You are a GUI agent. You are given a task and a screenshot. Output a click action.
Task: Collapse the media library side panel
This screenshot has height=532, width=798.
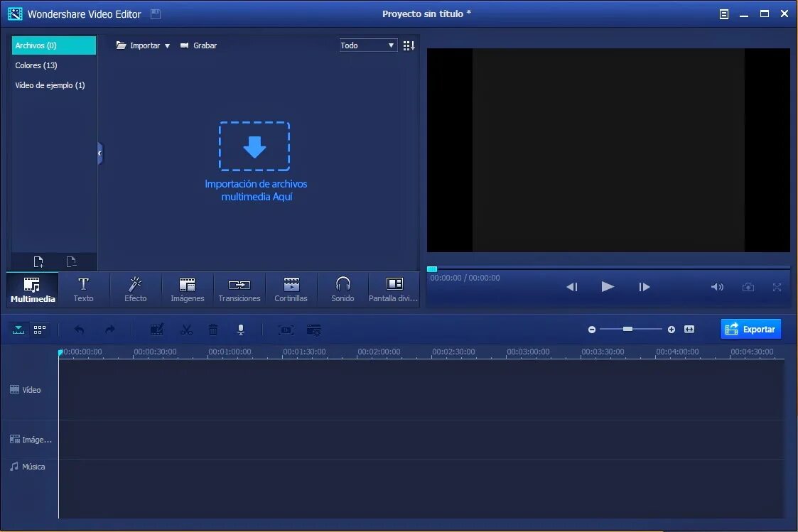coord(99,153)
